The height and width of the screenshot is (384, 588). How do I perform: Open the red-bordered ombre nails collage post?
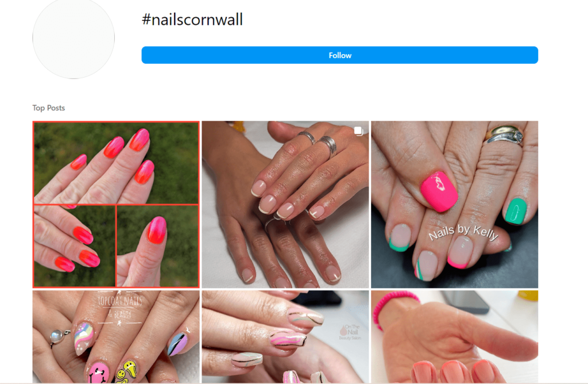(x=116, y=204)
